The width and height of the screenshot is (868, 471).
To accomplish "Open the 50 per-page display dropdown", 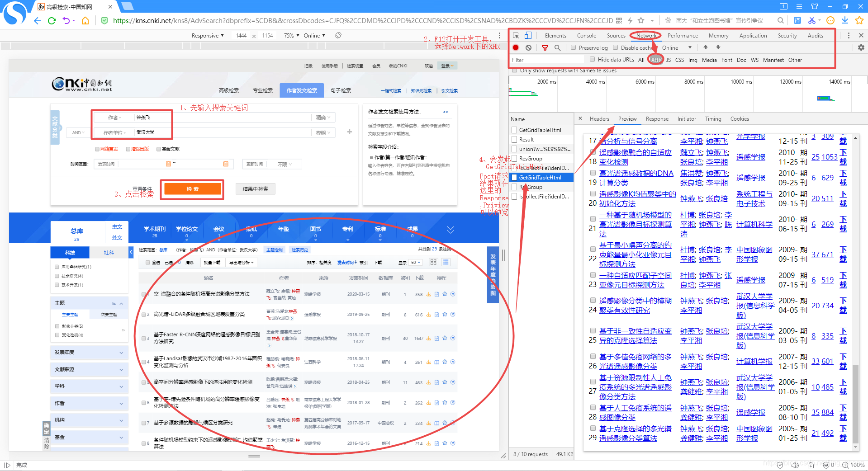I will pyautogui.click(x=416, y=262).
